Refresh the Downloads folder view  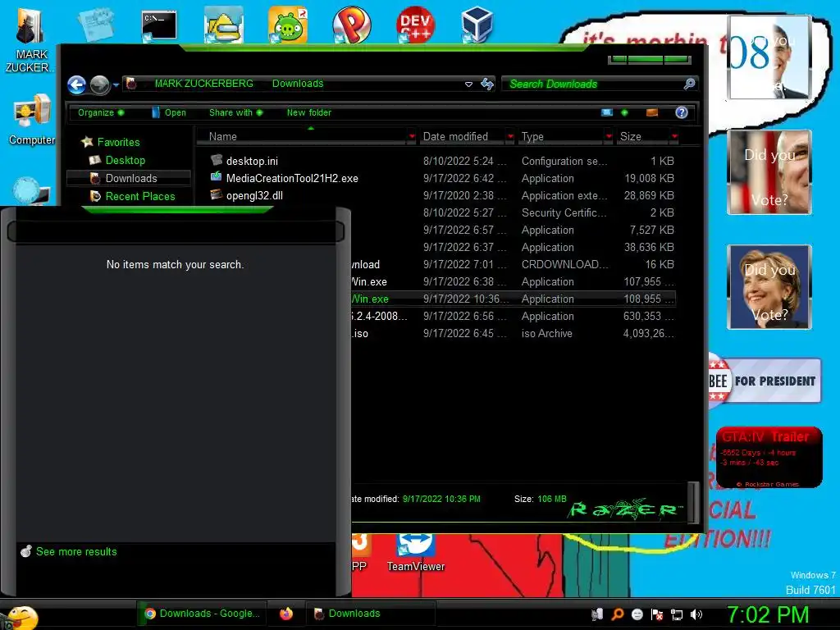487,84
